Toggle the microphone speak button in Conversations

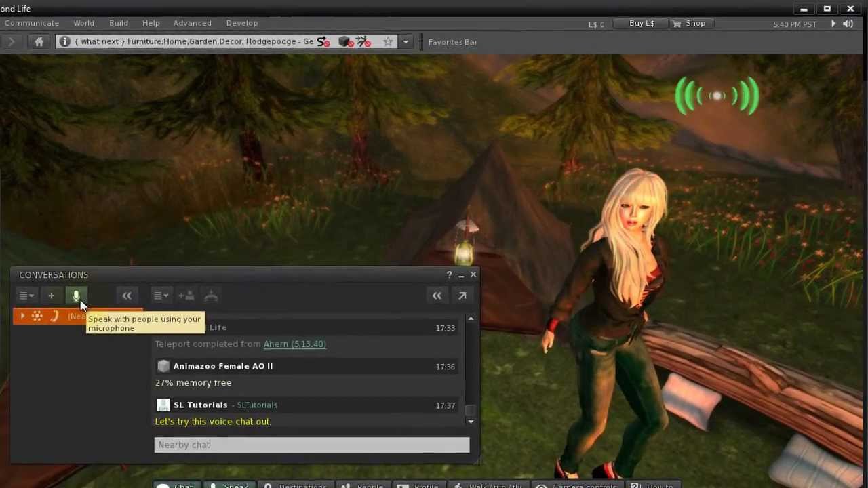76,296
